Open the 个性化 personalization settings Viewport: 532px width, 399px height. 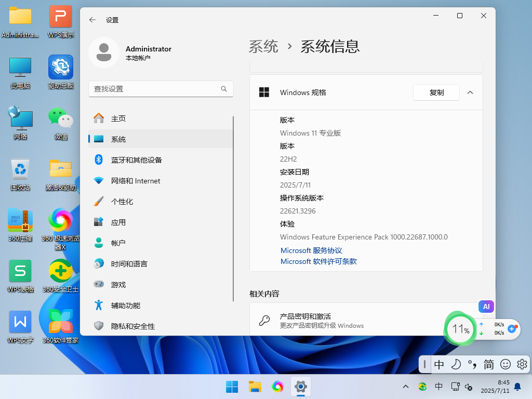[161, 202]
